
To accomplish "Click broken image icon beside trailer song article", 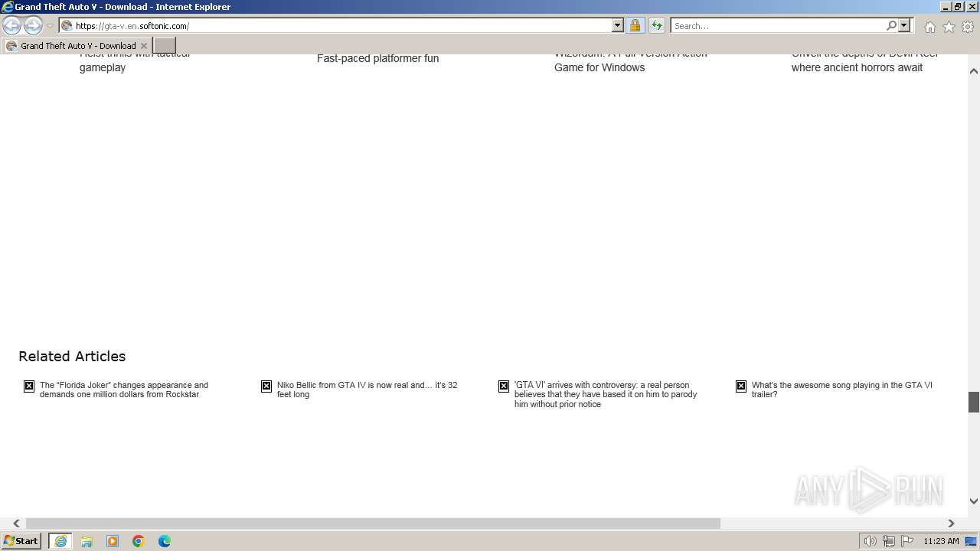I will click(x=741, y=386).
